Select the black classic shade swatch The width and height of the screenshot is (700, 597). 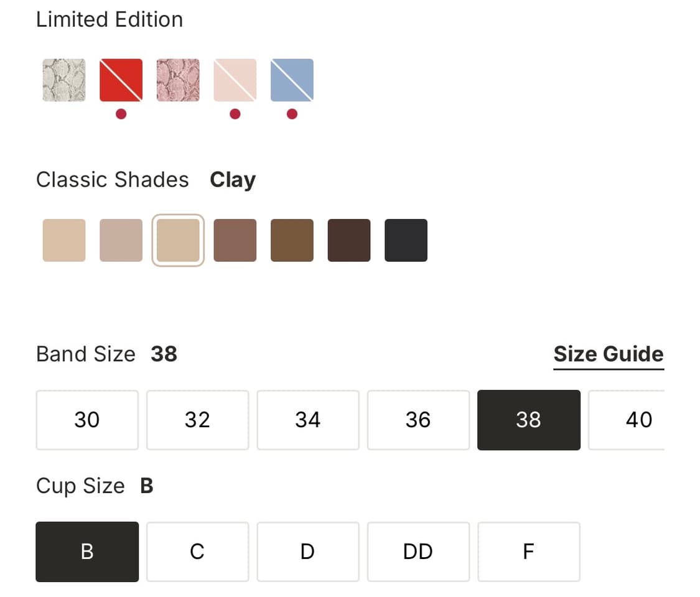click(x=406, y=240)
